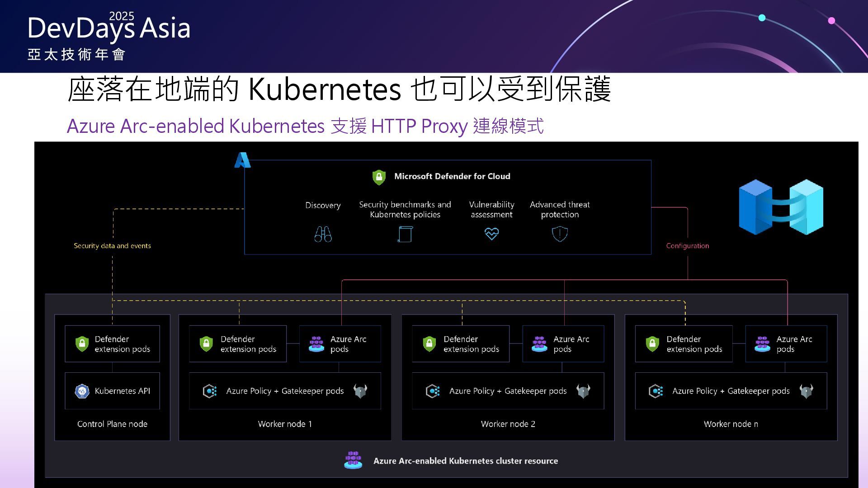Click the Gatekeeper helmet icon in Worker node 2
Viewport: 868px width, 488px height.
[x=583, y=391]
